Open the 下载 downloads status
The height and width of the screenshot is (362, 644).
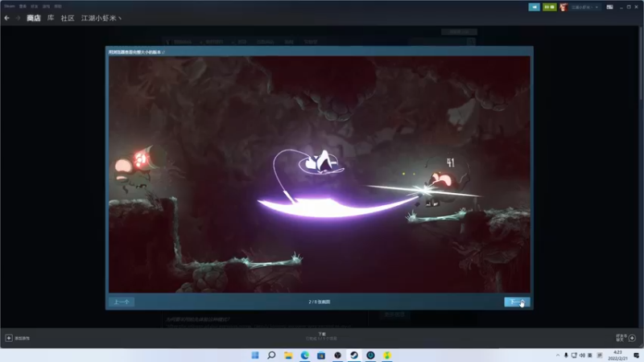point(321,336)
